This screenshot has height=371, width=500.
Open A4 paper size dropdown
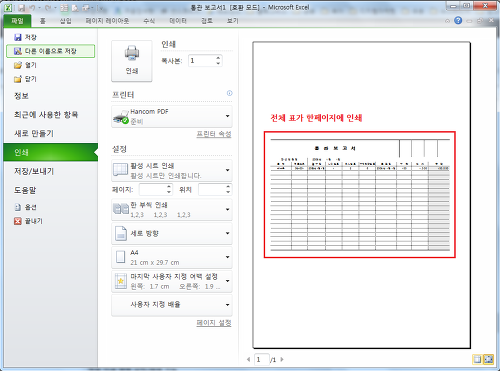click(172, 257)
